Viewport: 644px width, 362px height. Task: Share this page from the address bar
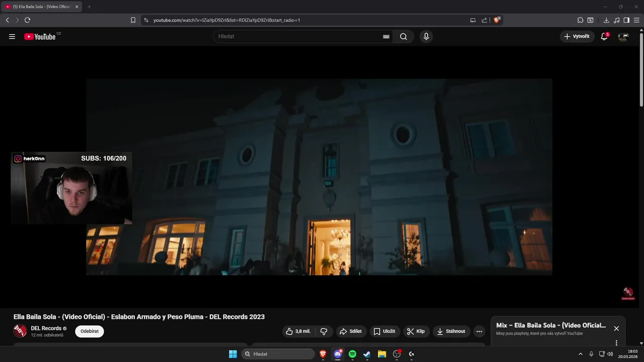coord(484,20)
